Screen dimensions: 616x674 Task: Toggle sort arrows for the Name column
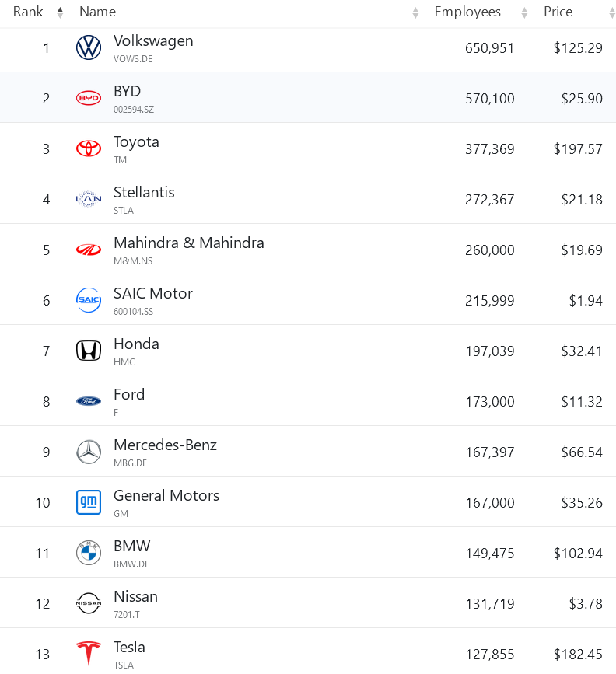pyautogui.click(x=415, y=12)
